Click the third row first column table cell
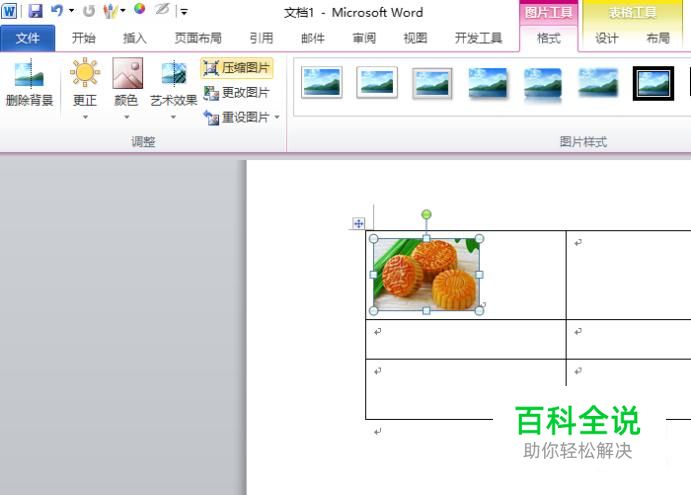The width and height of the screenshot is (691, 495). point(466,389)
